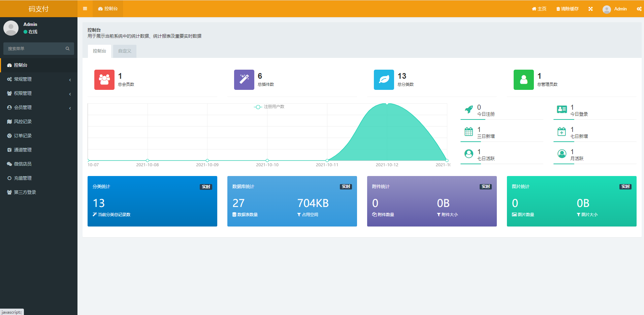The width and height of the screenshot is (644, 315).
Task: Click the rocket icon for today's registrations
Action: [469, 110]
